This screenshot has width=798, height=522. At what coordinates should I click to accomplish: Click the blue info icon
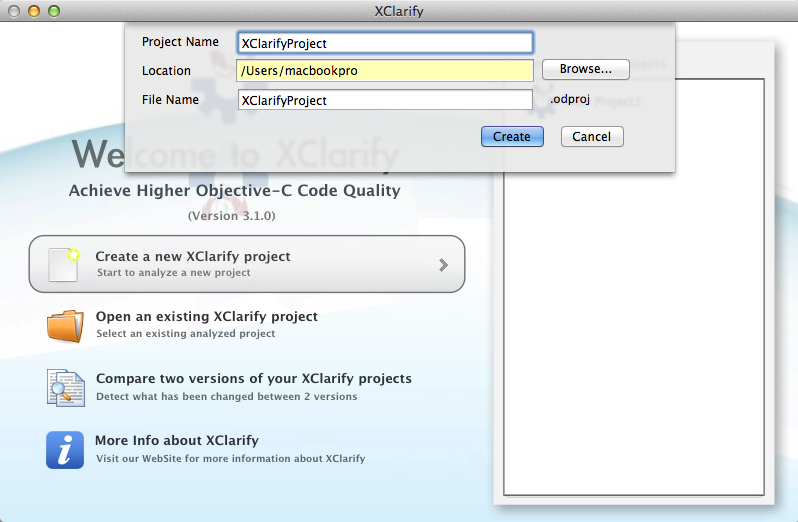pos(65,450)
